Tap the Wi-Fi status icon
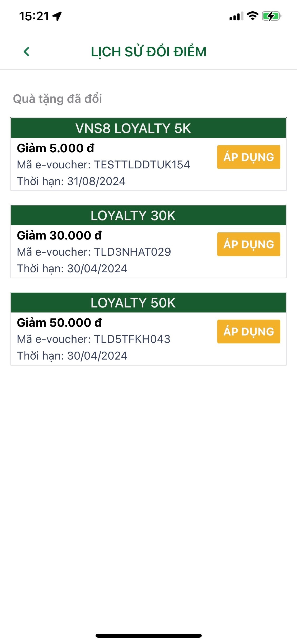297x644 pixels. (253, 16)
